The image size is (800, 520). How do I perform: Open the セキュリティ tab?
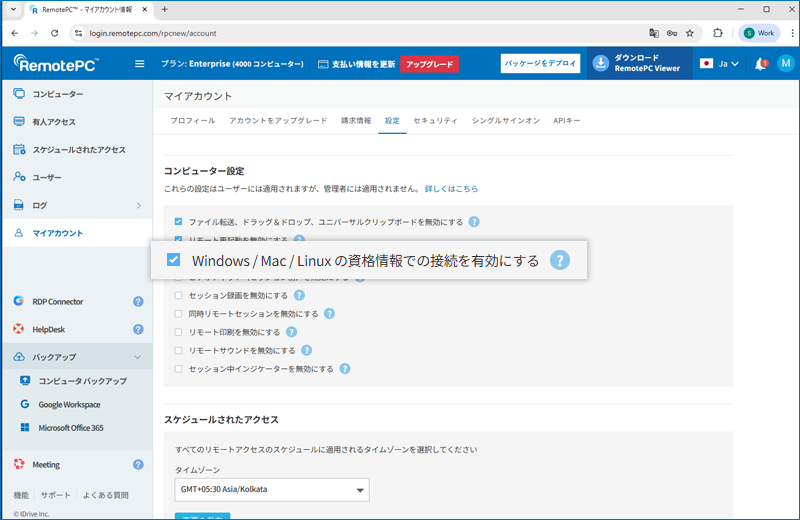click(x=435, y=120)
